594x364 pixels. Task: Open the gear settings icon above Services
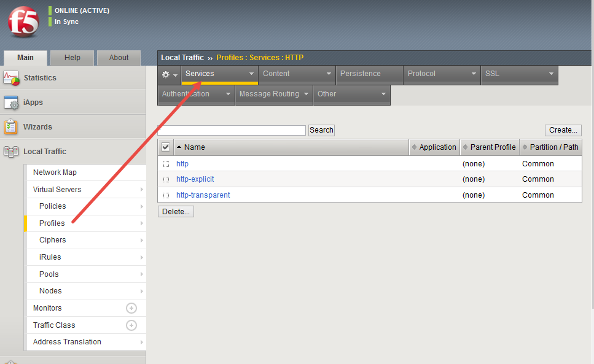point(165,74)
